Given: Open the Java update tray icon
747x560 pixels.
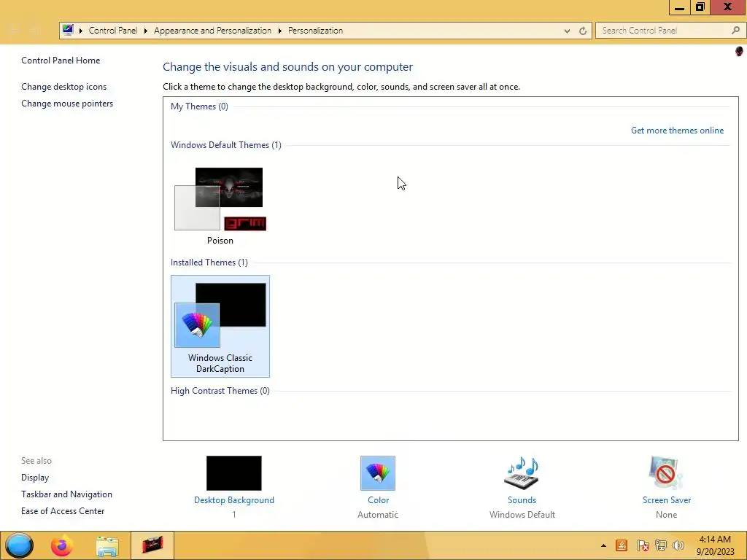Looking at the screenshot, I should [622, 545].
